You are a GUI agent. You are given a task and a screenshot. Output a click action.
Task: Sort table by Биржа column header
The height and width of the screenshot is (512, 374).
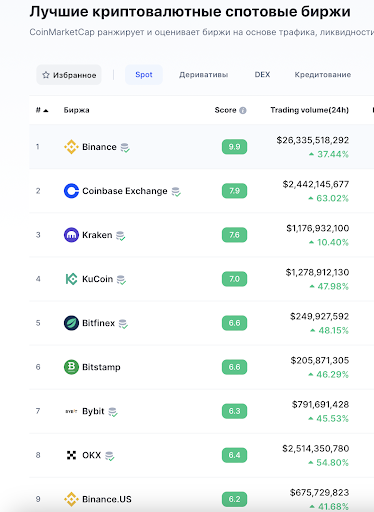[76, 110]
